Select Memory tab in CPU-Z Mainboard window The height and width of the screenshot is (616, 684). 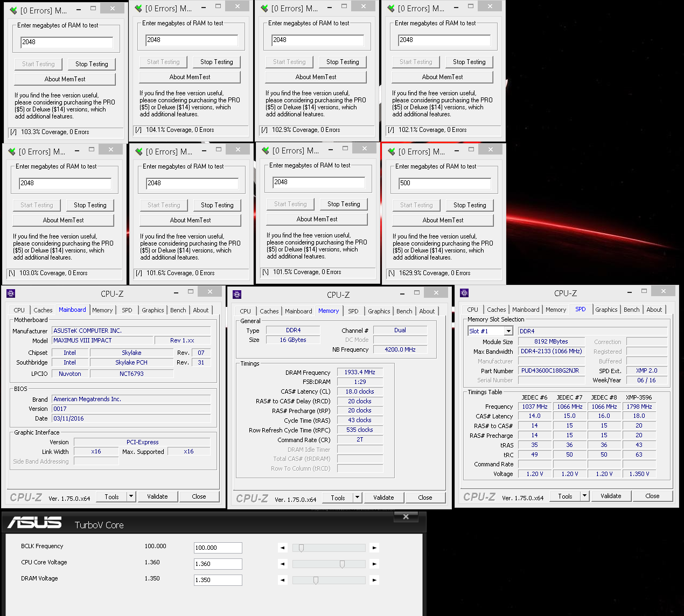coord(102,310)
